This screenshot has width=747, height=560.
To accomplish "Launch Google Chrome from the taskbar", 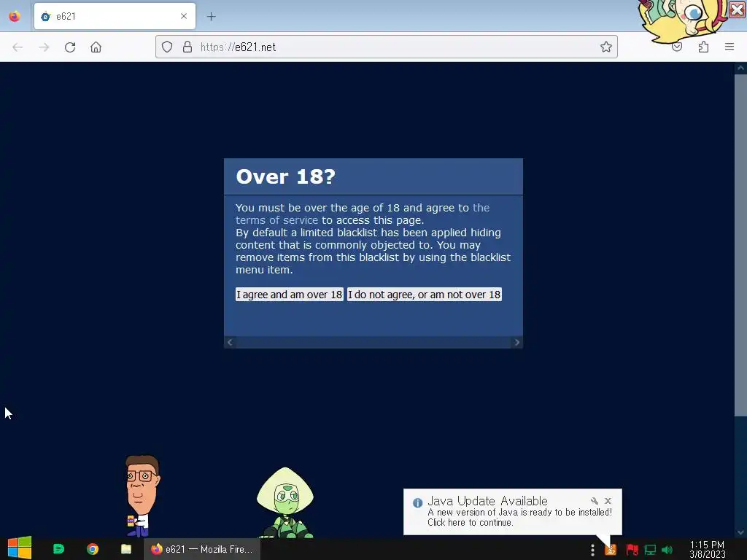I will click(93, 549).
